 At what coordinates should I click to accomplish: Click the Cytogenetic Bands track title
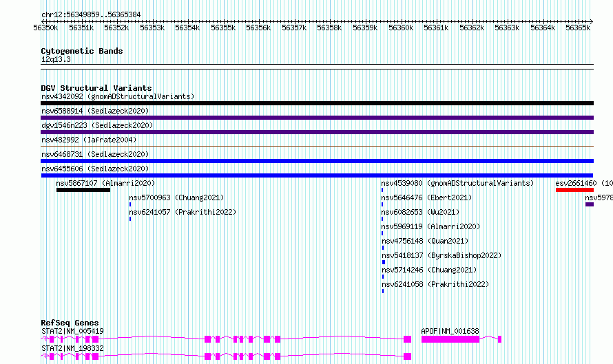click(x=82, y=51)
